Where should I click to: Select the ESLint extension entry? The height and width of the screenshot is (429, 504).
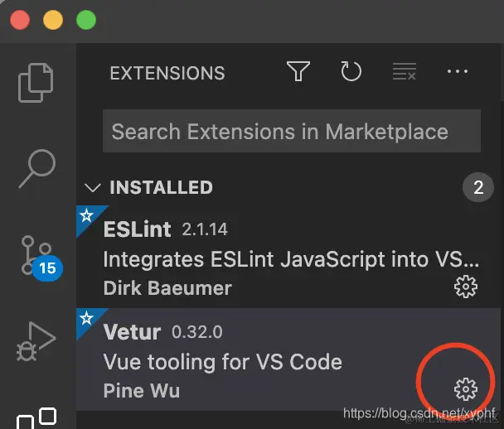(x=274, y=258)
